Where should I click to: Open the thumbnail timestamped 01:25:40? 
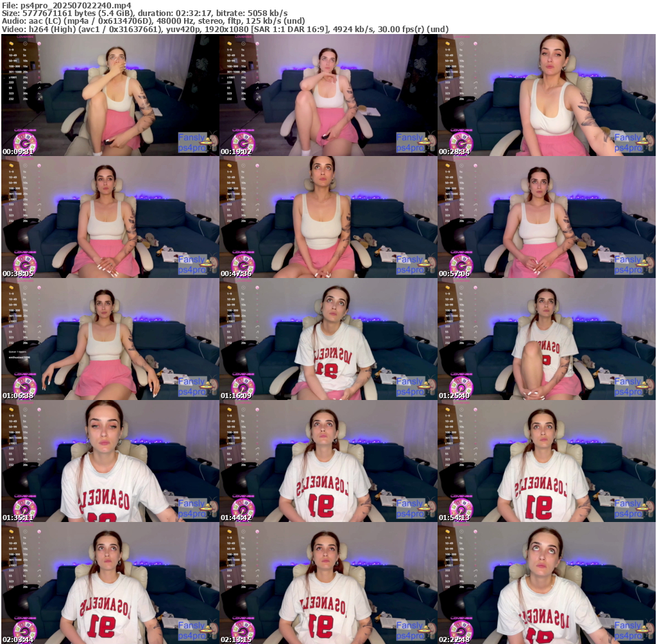click(x=547, y=339)
